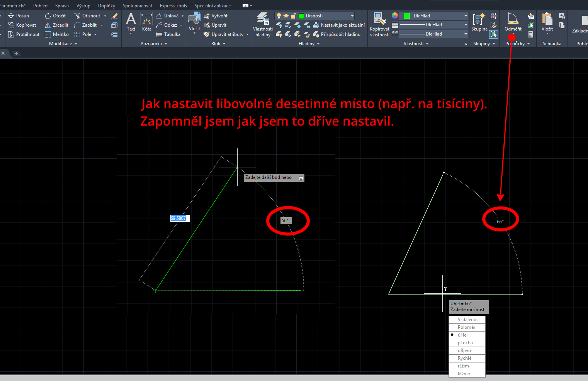Open the Vlastnosti hladiny layer properties
Screen dimensions: 588x381
pyautogui.click(x=263, y=24)
